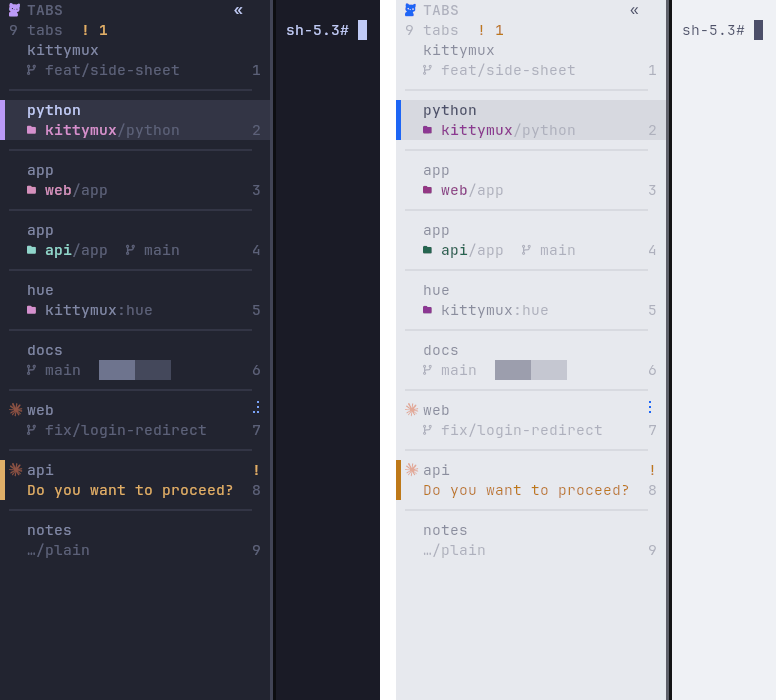Screen dimensions: 776x700
Task: Click branch icon beside feat/side-sheet, dark sidebar
Action: point(31,70)
